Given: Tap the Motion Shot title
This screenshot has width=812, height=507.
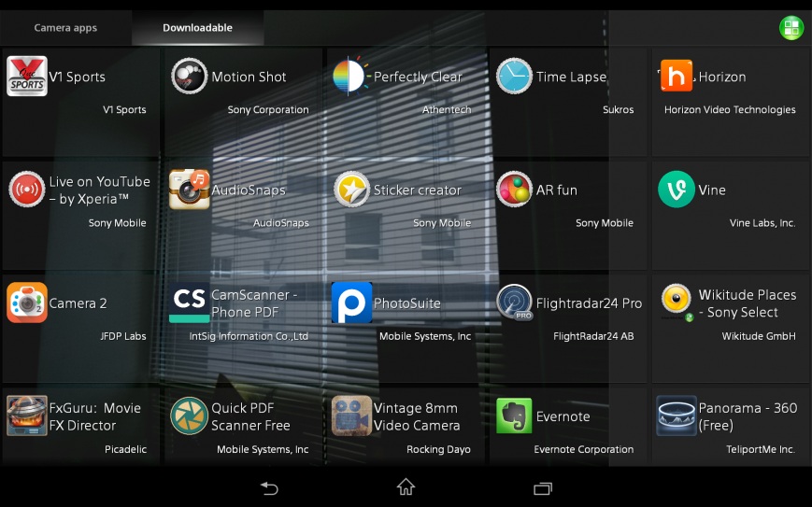Looking at the screenshot, I should pyautogui.click(x=249, y=77).
